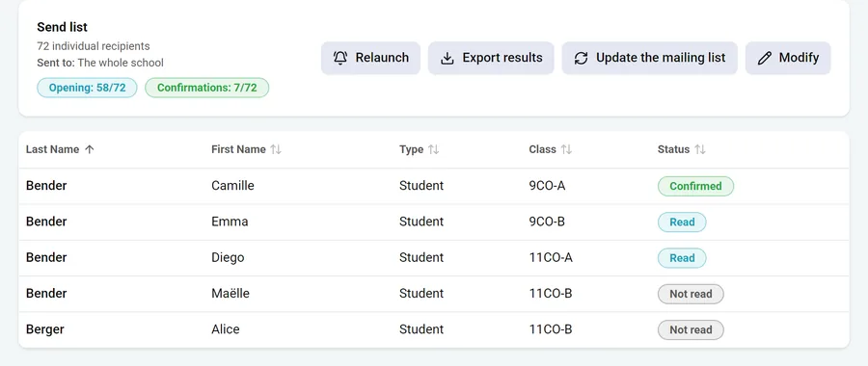Click last name Bender in Diego's row
868x366 pixels.
click(x=46, y=257)
